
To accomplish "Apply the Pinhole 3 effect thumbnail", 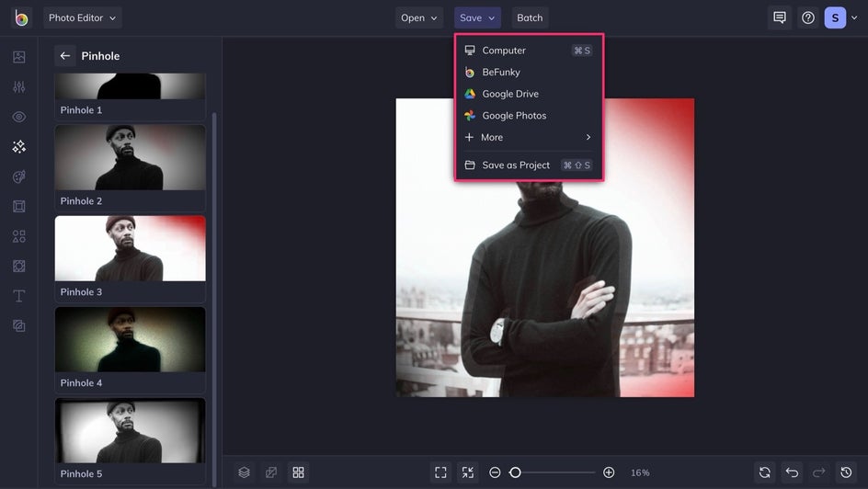I will [130, 248].
